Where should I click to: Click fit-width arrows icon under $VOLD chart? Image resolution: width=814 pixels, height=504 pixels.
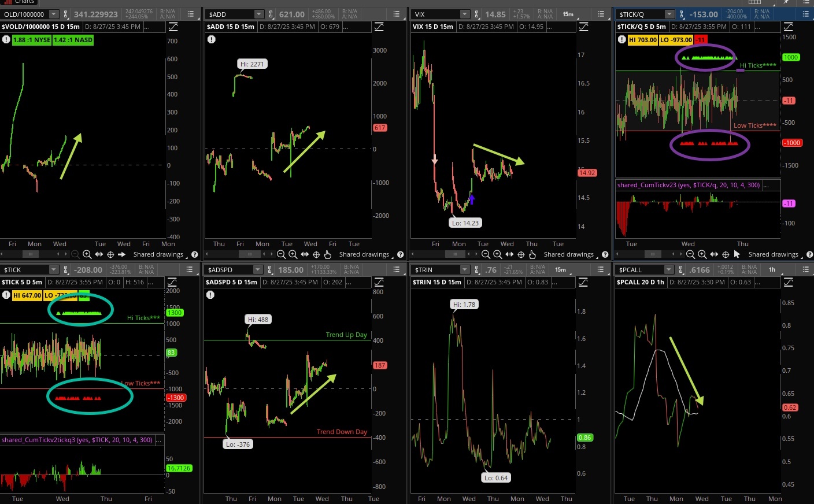coord(99,254)
